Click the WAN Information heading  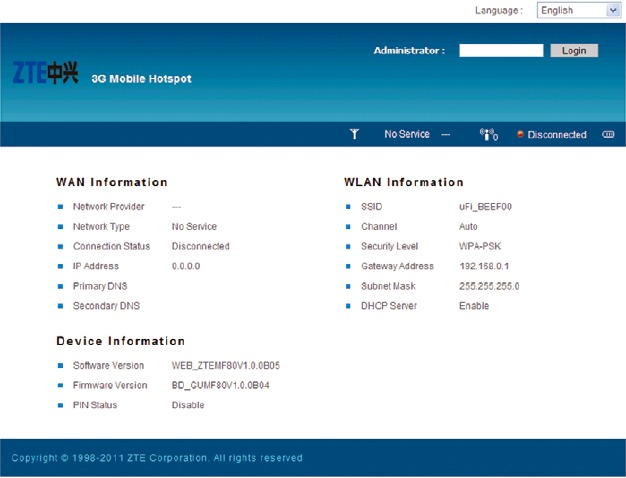[112, 182]
